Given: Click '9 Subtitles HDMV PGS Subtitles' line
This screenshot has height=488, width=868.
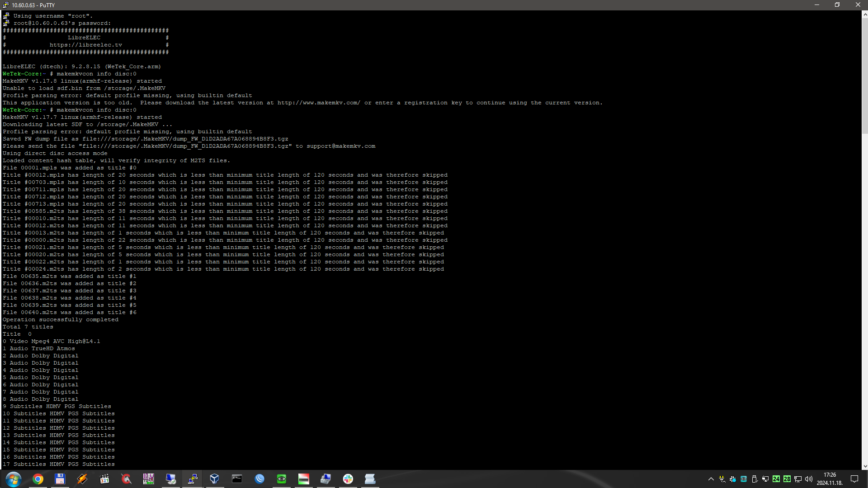Looking at the screenshot, I should pos(57,407).
